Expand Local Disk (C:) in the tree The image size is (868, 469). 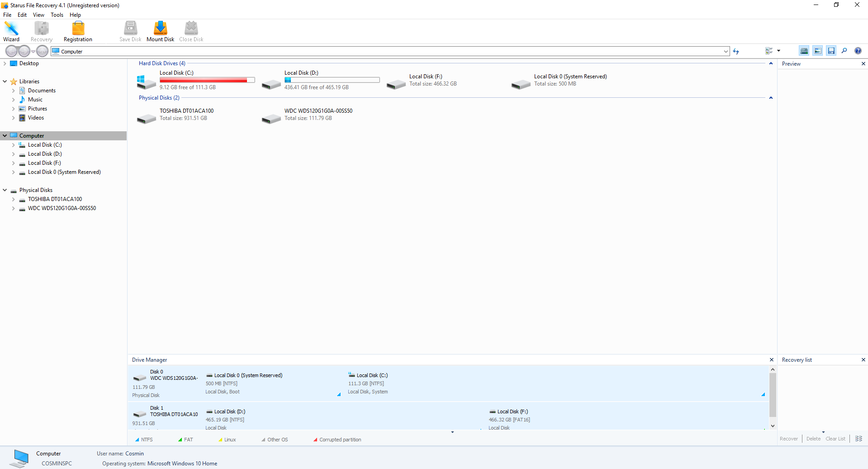click(14, 145)
